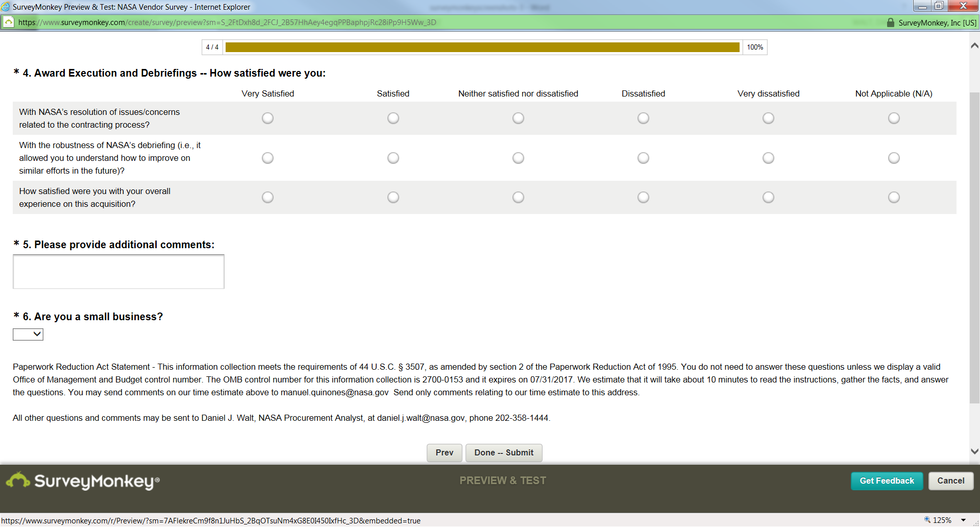980x527 pixels.
Task: Select Dissatisfied for overall acquisition experience
Action: tap(643, 197)
